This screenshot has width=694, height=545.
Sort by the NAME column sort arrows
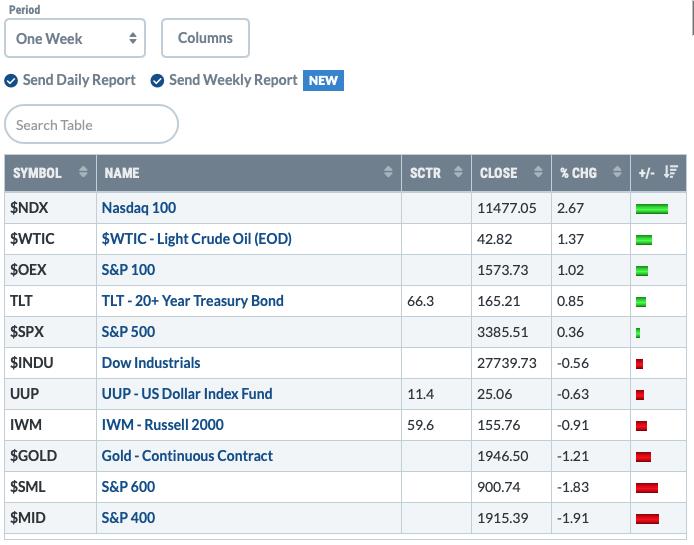[388, 172]
